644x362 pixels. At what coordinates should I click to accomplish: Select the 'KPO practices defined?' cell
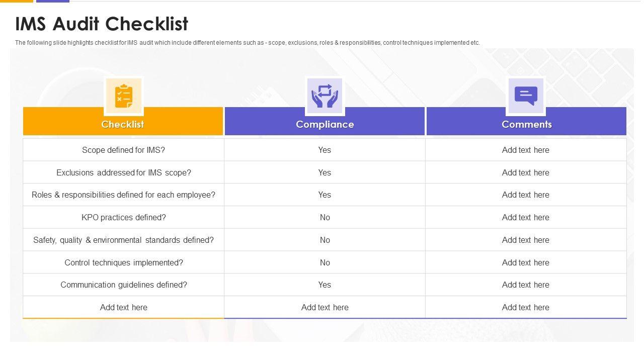123,217
